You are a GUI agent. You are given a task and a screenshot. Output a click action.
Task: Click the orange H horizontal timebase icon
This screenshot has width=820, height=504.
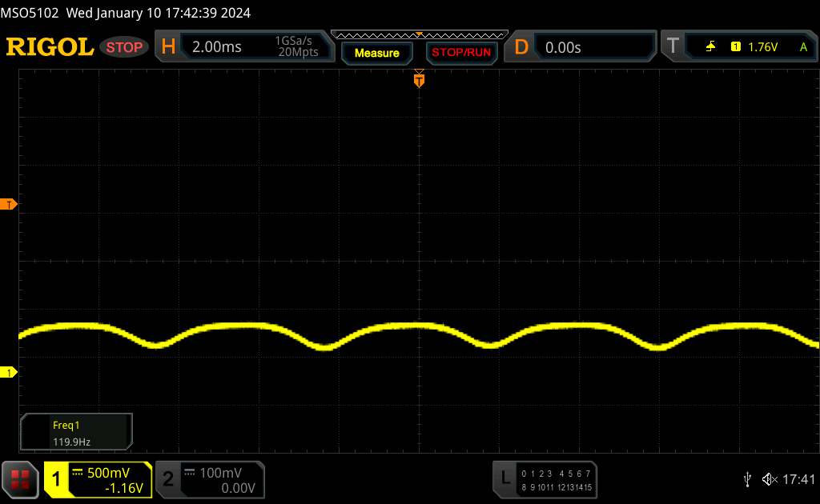pyautogui.click(x=168, y=47)
